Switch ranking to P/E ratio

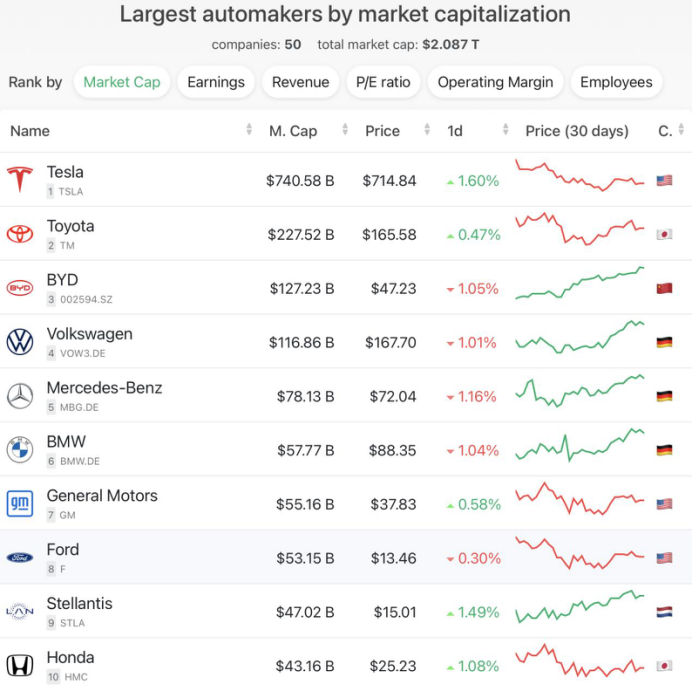click(x=383, y=82)
